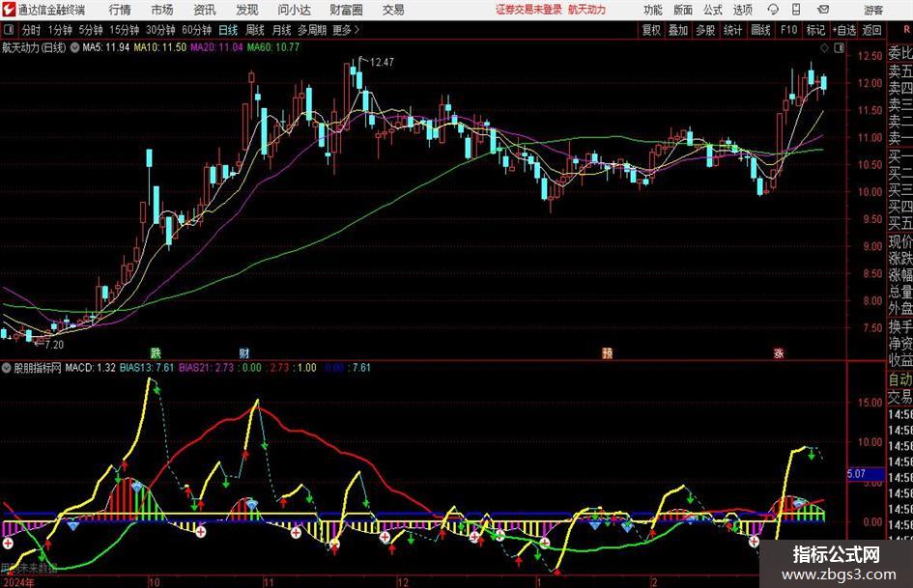The height and width of the screenshot is (588, 913).
Task: Open the 资讯 menu
Action: point(205,10)
